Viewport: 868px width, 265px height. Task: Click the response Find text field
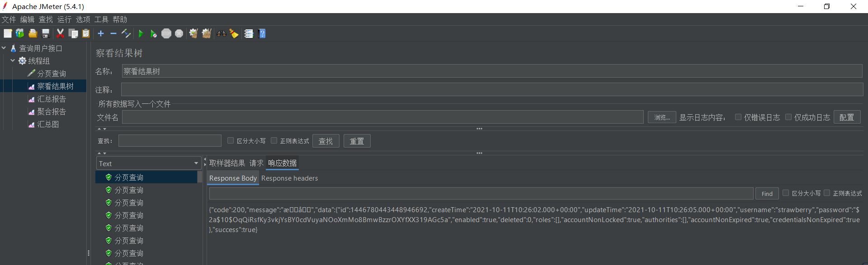481,193
